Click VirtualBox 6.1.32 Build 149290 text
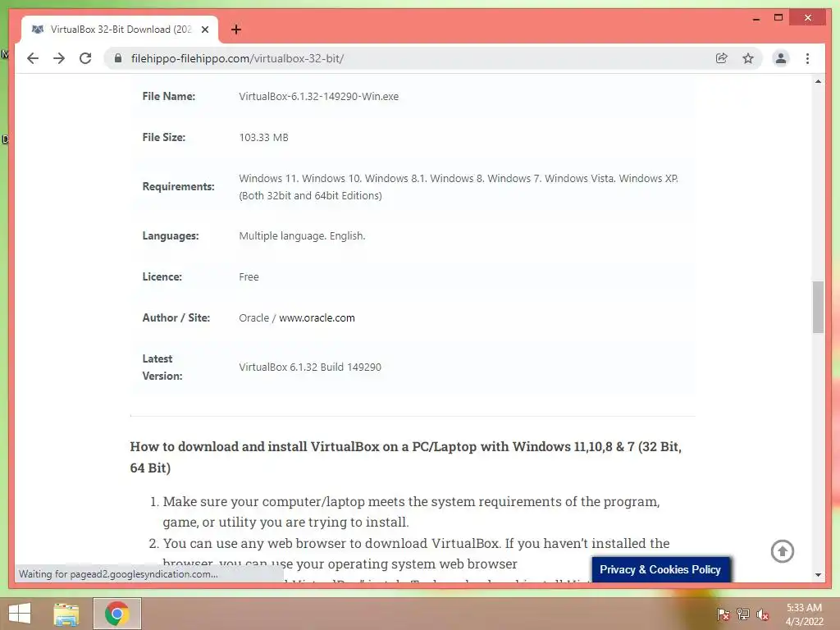840x630 pixels. [x=310, y=367]
